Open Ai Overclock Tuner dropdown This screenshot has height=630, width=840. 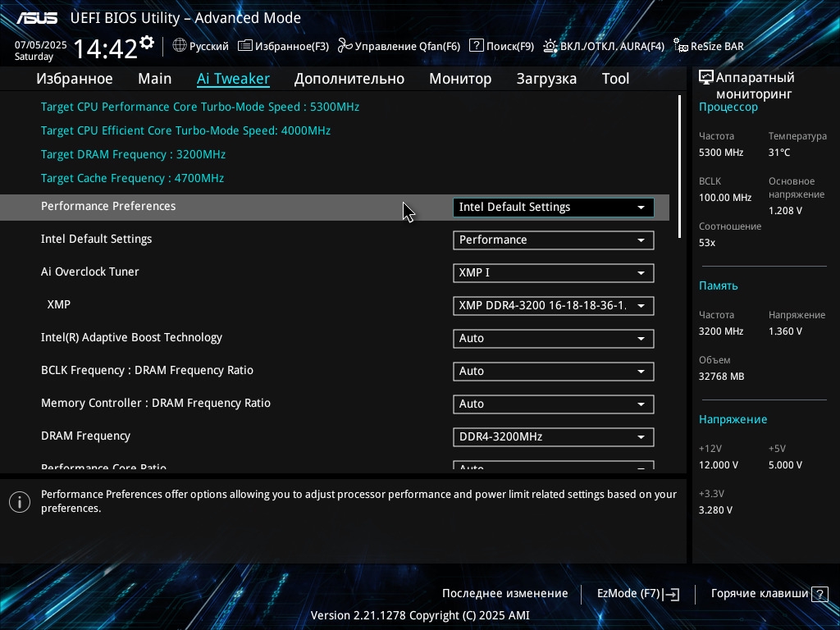(x=554, y=272)
